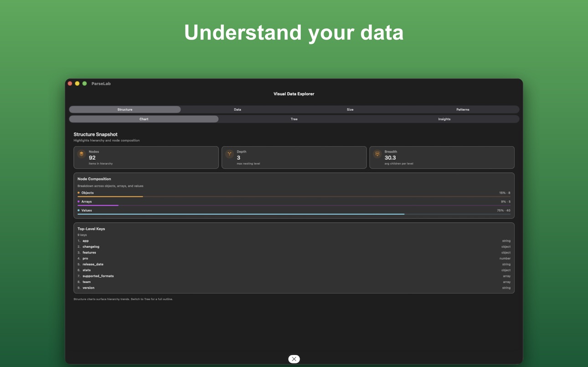588x367 pixels.
Task: Select the Tree sub-tab
Action: [294, 119]
